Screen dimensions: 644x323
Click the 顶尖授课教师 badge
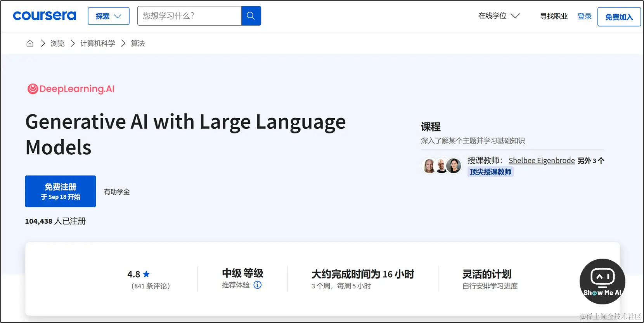(x=490, y=172)
